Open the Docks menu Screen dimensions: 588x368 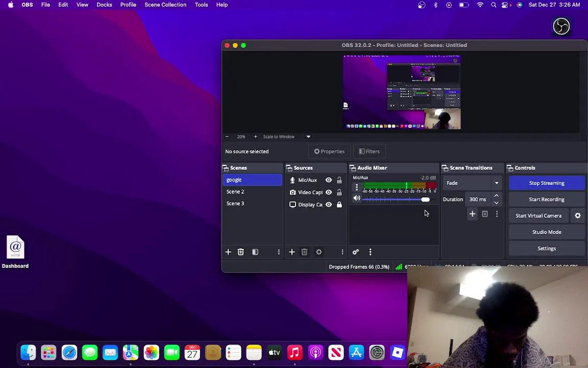pos(104,5)
